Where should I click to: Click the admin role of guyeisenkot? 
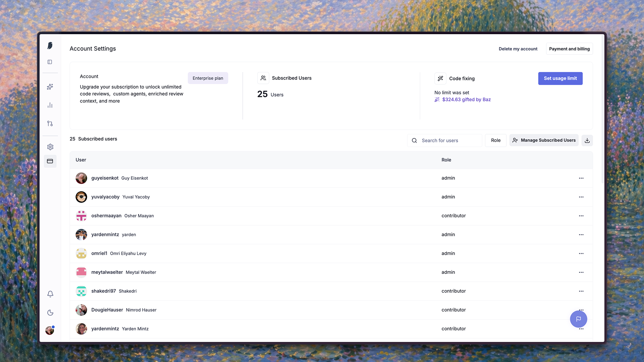[x=448, y=178]
